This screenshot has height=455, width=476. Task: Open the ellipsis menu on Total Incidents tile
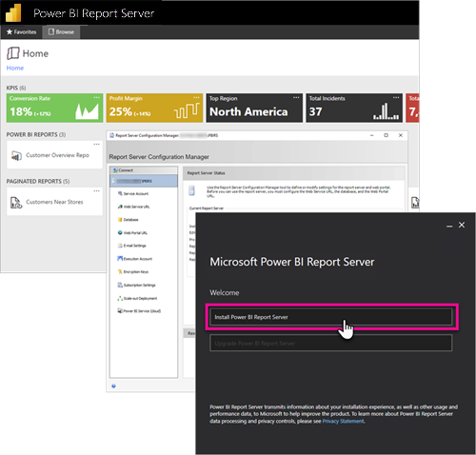[x=396, y=97]
